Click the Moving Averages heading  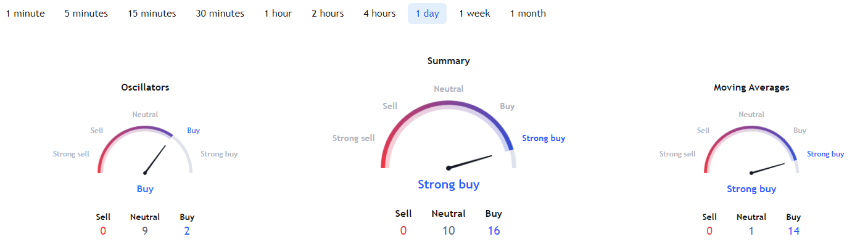[x=751, y=87]
